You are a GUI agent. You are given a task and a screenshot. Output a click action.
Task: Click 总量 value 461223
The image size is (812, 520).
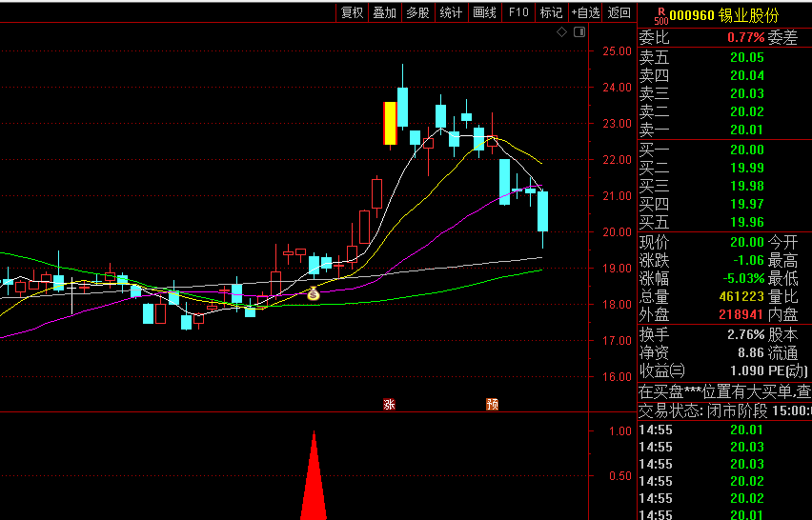coord(741,296)
